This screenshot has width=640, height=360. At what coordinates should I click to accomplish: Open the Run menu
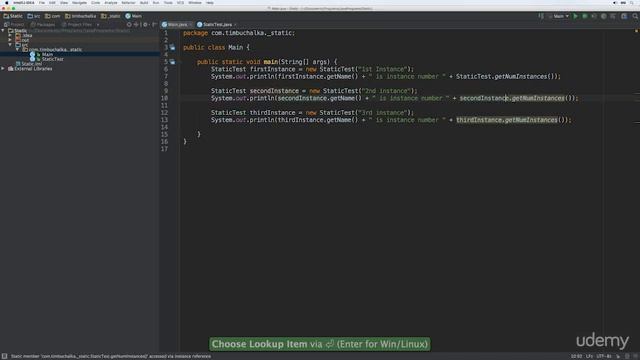156,3
